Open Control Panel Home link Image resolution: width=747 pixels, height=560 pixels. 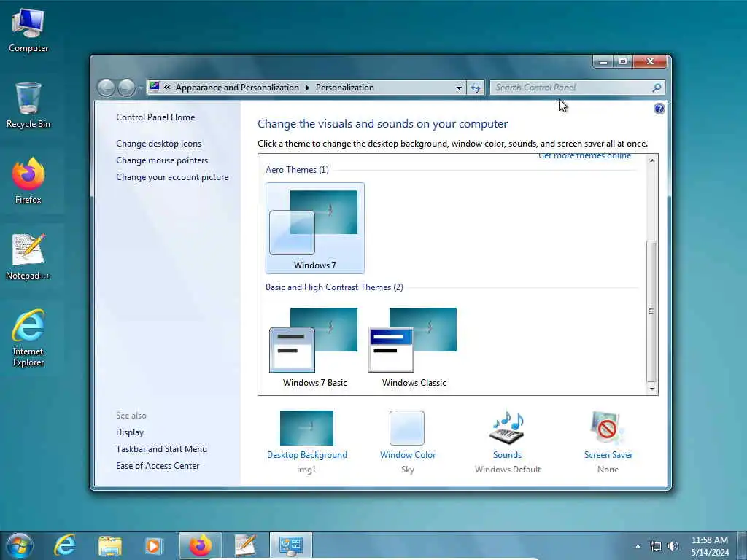[155, 117]
